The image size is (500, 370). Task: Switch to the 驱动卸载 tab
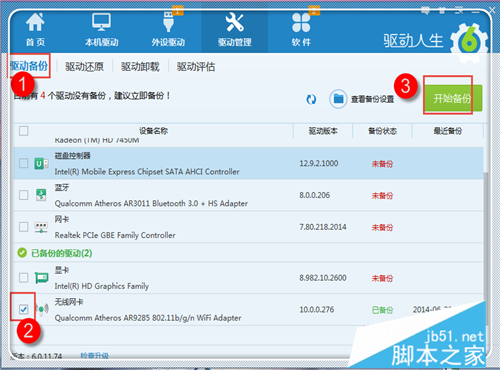tap(140, 67)
